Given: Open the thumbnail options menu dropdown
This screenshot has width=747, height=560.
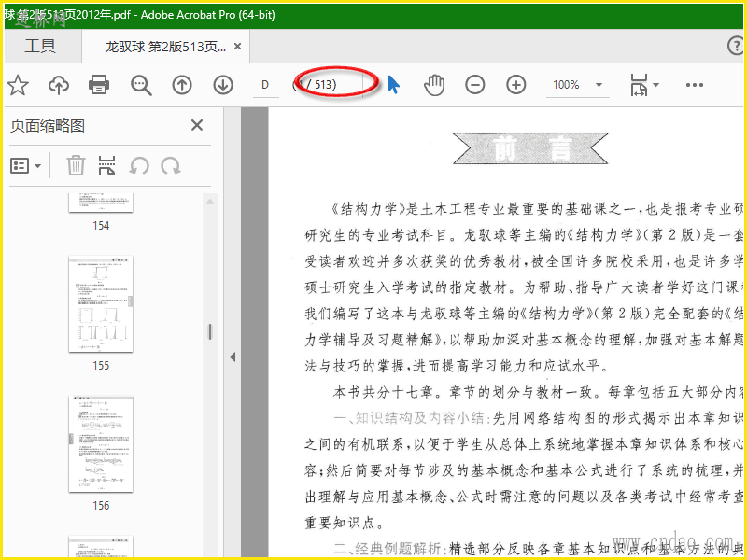Looking at the screenshot, I should pos(26,166).
